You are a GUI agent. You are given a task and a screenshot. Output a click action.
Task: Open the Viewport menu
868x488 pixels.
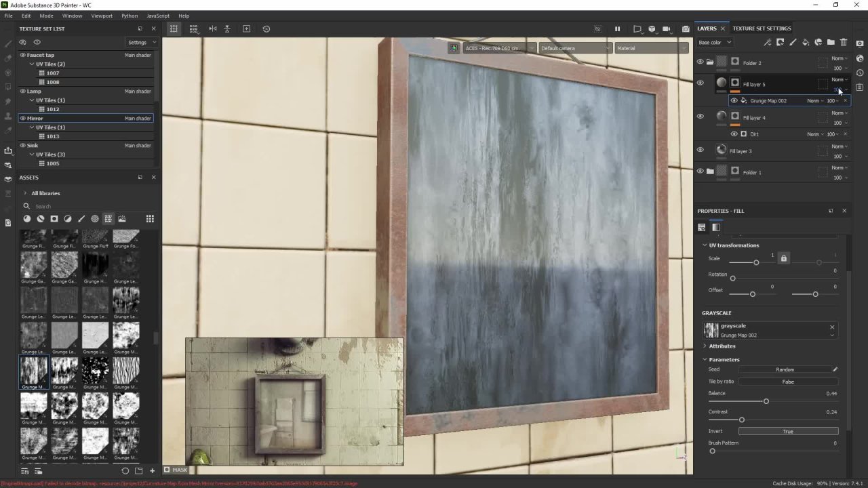102,16
